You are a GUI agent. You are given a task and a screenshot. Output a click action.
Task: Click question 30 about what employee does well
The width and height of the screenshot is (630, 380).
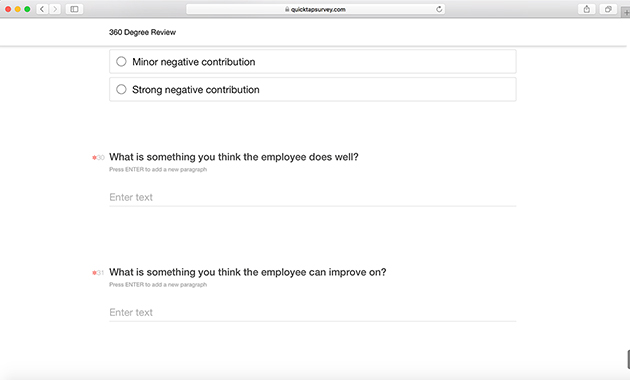pyautogui.click(x=233, y=157)
